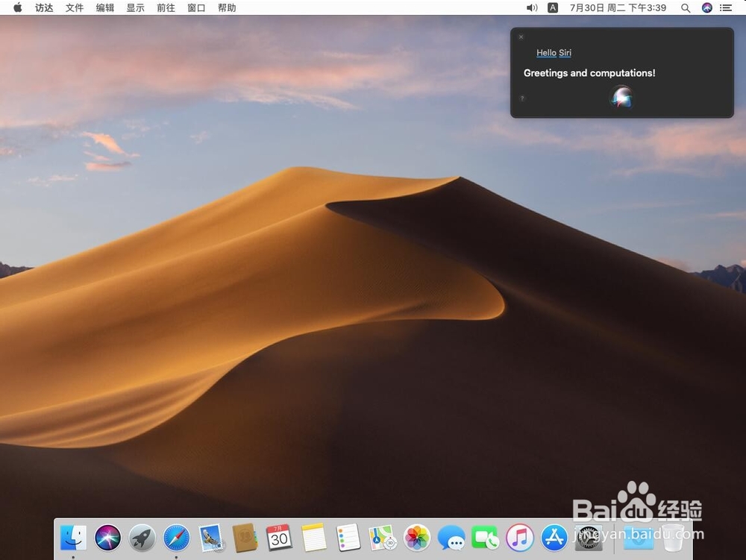Open Mail stamp icon in Dock

coord(211,538)
